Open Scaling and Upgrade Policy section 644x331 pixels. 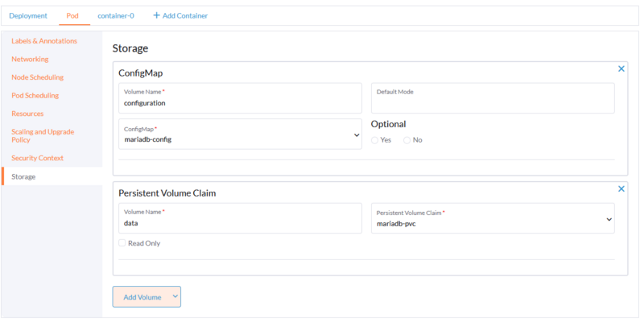43,135
